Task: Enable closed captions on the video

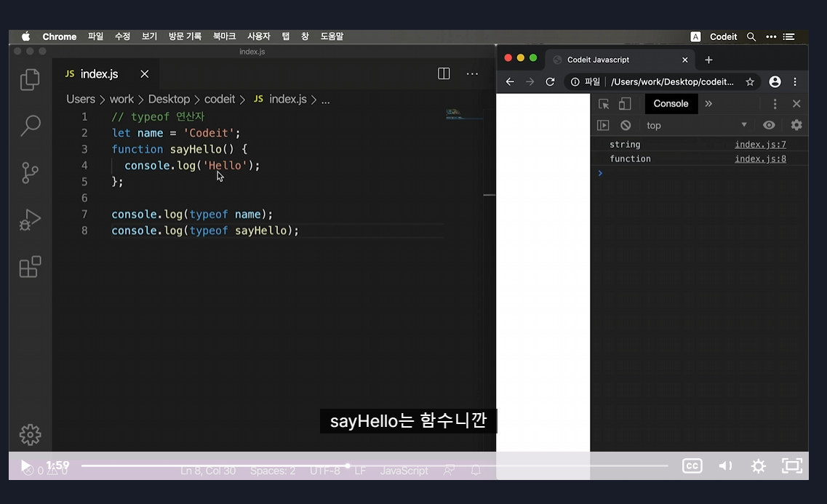Action: point(692,465)
